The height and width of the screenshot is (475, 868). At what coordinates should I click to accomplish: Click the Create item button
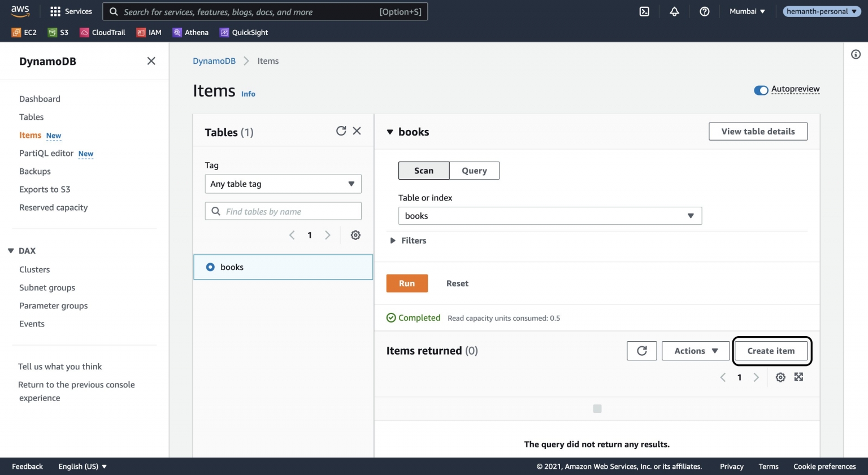771,350
